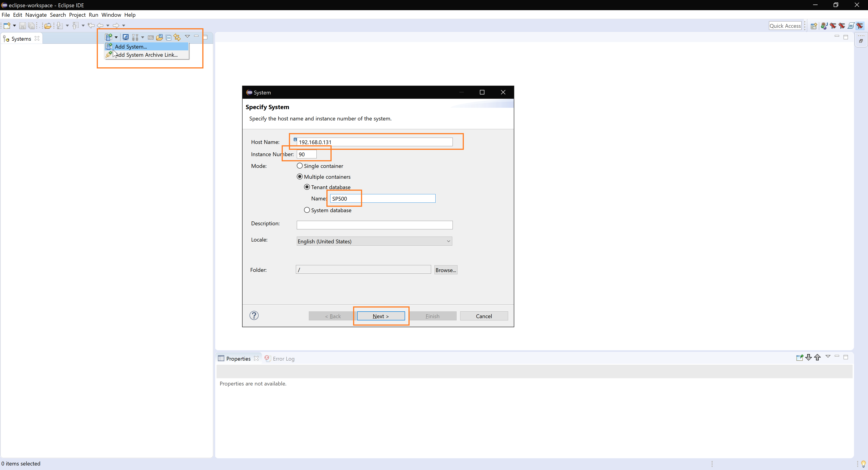
Task: Choose Add System... from the dropdown menu
Action: (x=146, y=47)
